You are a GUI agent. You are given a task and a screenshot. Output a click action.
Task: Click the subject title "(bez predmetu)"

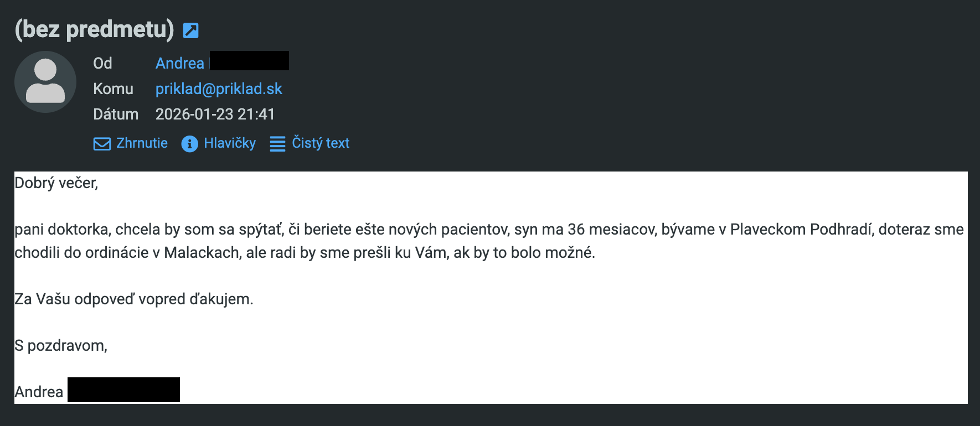(x=94, y=29)
